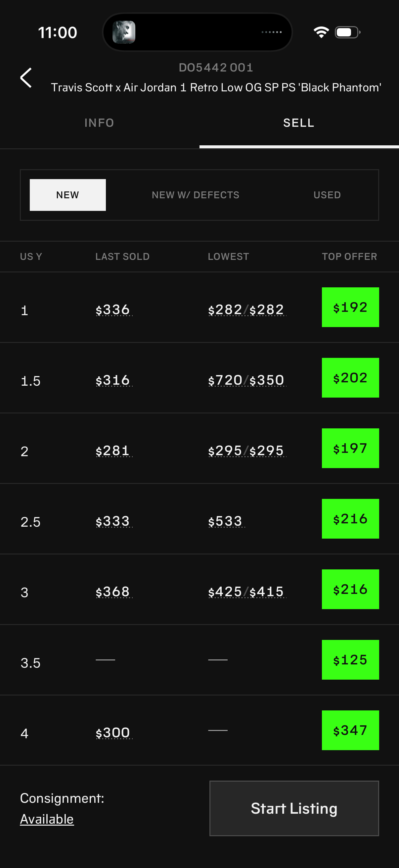Switch condition to USED
This screenshot has width=399, height=868.
[327, 195]
